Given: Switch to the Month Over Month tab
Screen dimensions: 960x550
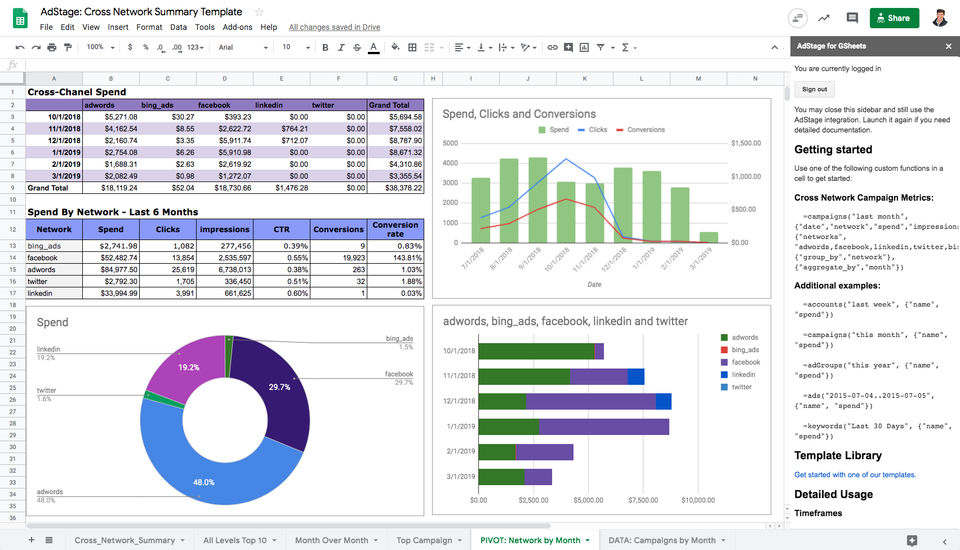Looking at the screenshot, I should tap(331, 540).
